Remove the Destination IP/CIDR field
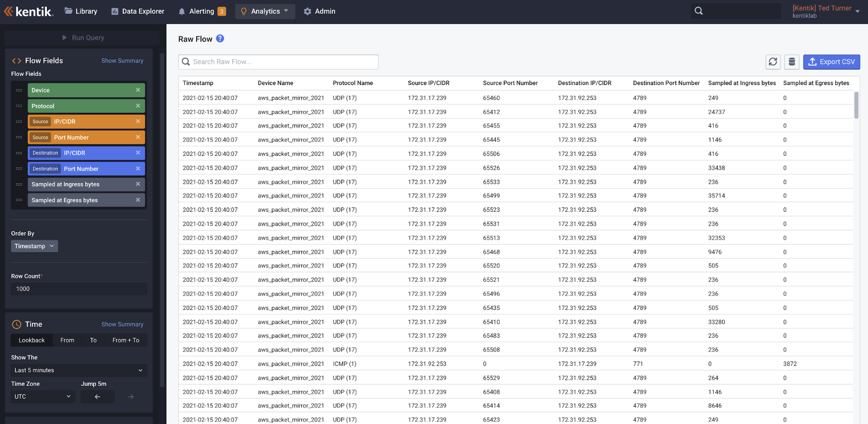Image resolution: width=868 pixels, height=424 pixels. coord(138,153)
